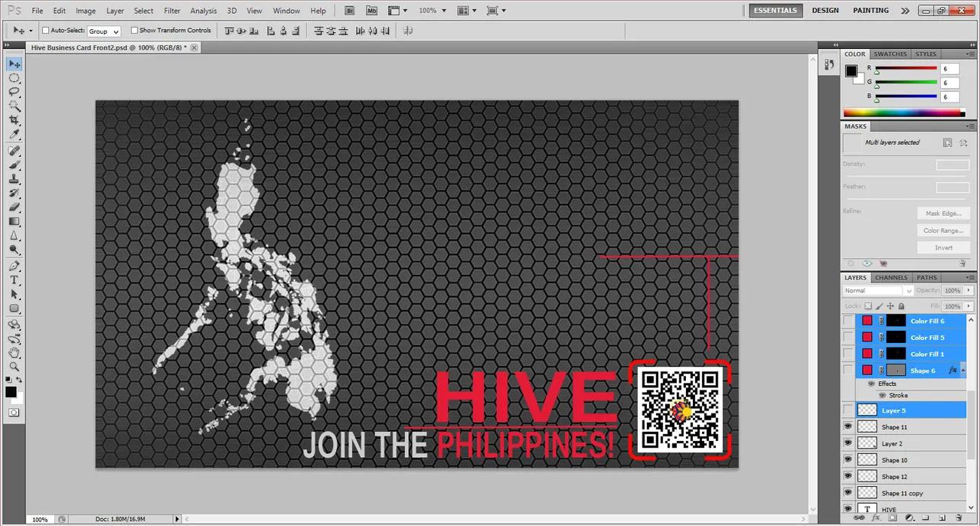Hide the Shape 11 layer
The width and height of the screenshot is (980, 526).
[x=848, y=427]
